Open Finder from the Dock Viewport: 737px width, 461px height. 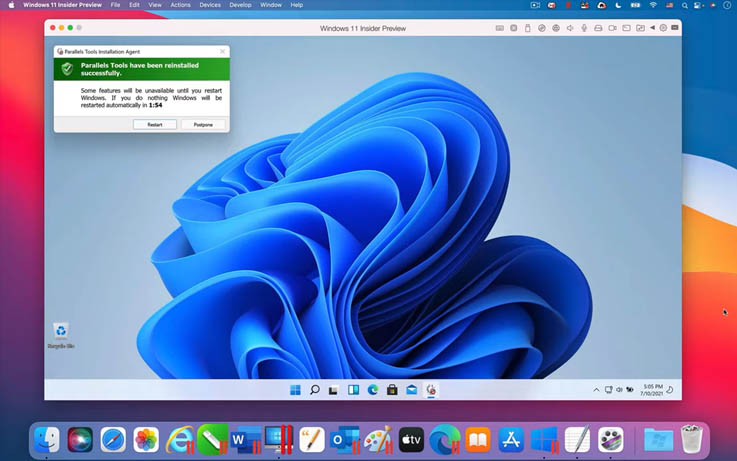(x=47, y=439)
